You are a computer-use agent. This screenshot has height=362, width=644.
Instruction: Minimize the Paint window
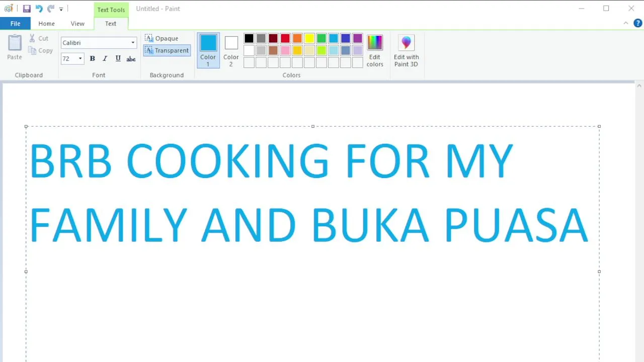click(582, 9)
